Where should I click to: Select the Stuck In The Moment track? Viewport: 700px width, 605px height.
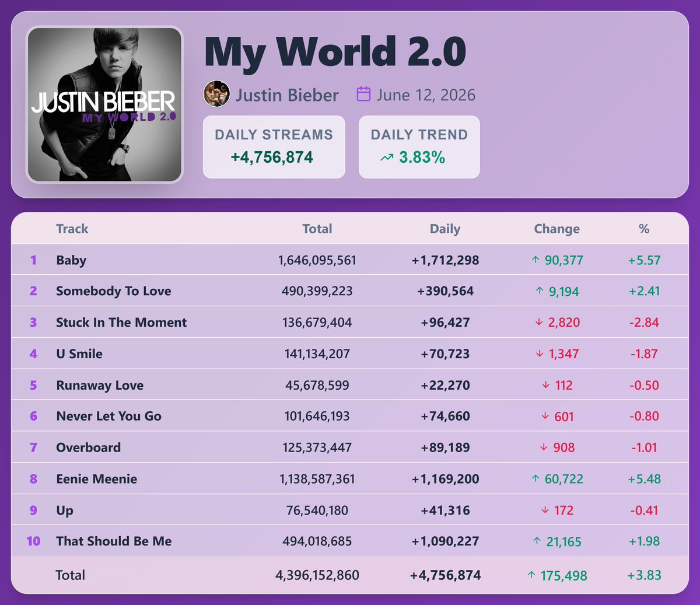(x=121, y=322)
